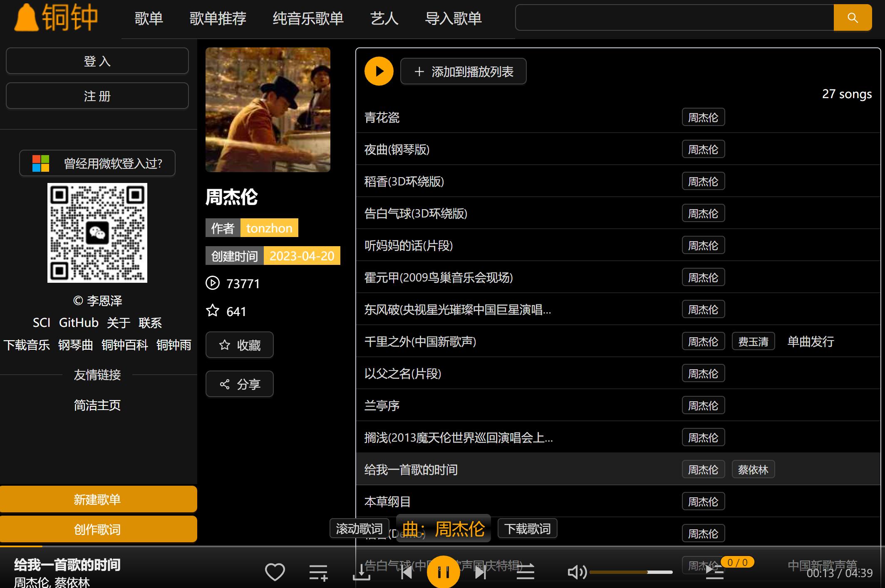Open the 下载音乐 link

click(27, 345)
